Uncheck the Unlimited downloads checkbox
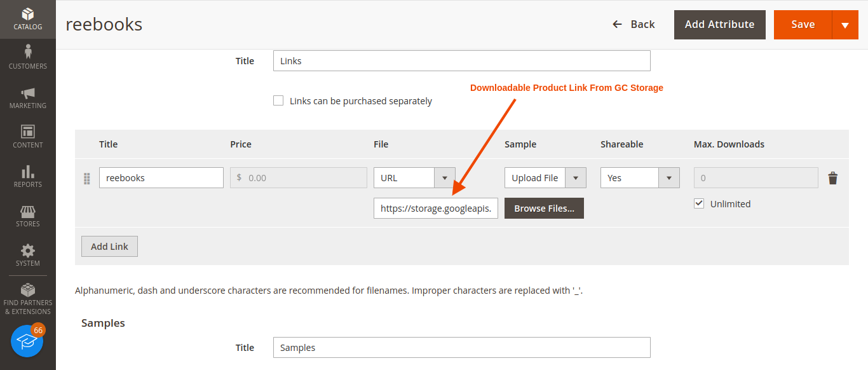868x370 pixels. [x=699, y=203]
